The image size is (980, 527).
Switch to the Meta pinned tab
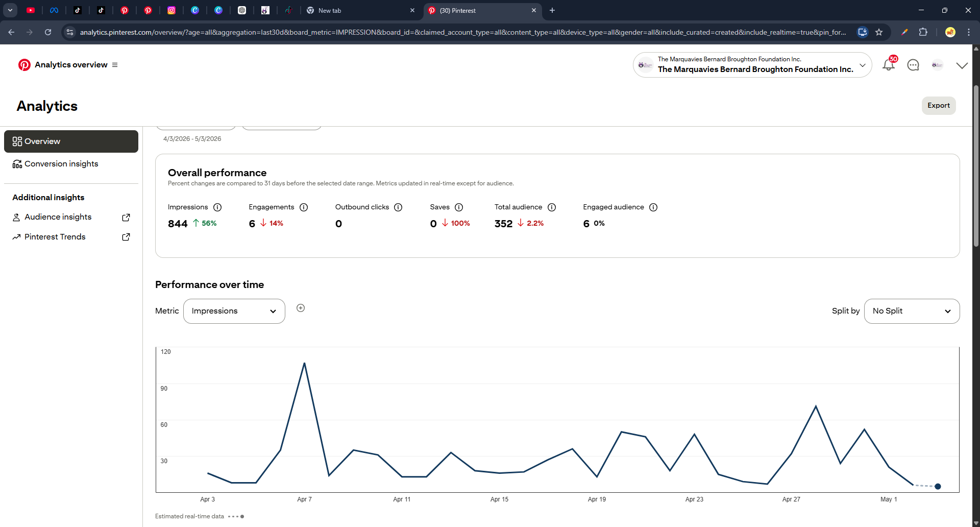(54, 10)
